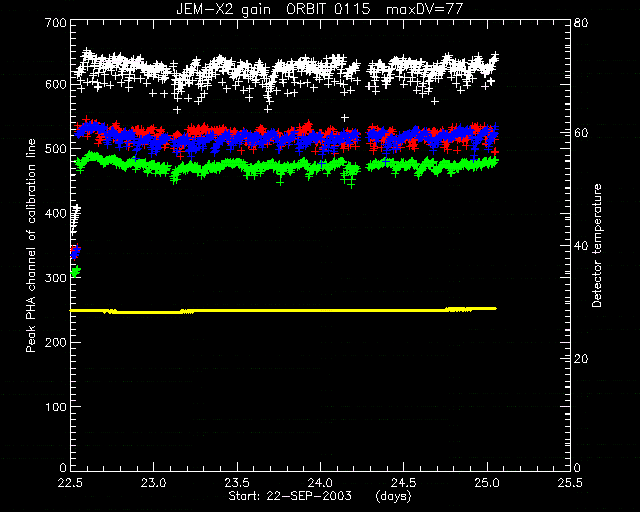This screenshot has height=512, width=640.
Task: Click the 60 tick label on right axis
Action: pos(581,133)
